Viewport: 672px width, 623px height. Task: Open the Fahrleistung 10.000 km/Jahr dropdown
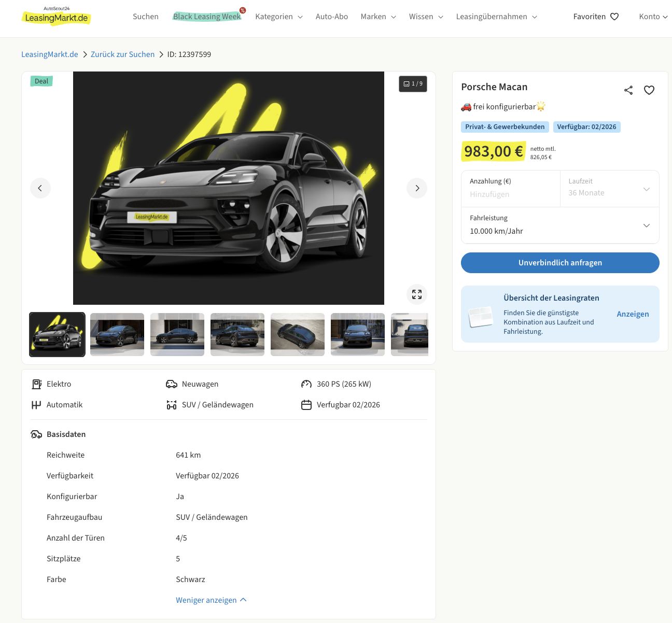560,225
